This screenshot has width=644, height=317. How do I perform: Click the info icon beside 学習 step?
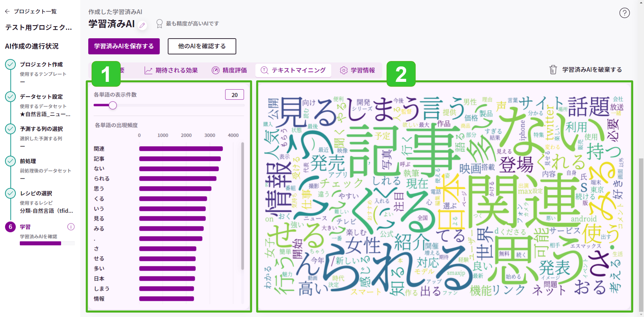coord(71,227)
